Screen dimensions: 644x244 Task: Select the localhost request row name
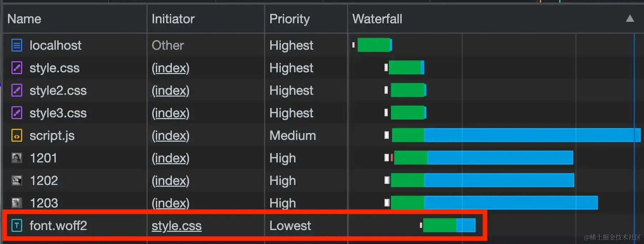pos(55,45)
